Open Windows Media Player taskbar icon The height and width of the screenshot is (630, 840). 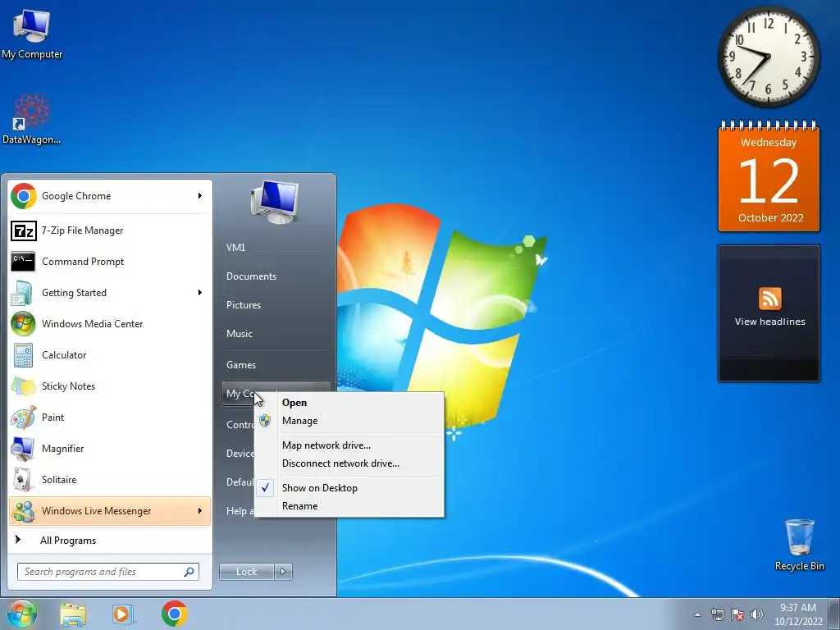point(123,614)
